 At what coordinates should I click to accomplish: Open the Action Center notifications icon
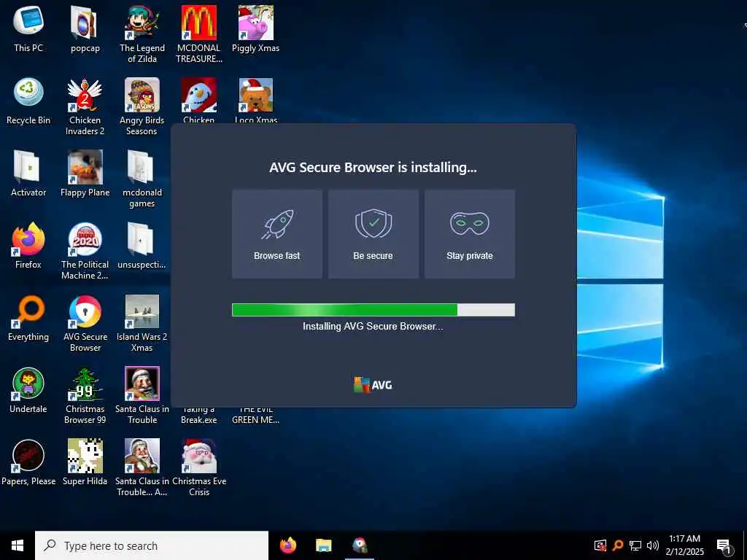[x=724, y=546]
